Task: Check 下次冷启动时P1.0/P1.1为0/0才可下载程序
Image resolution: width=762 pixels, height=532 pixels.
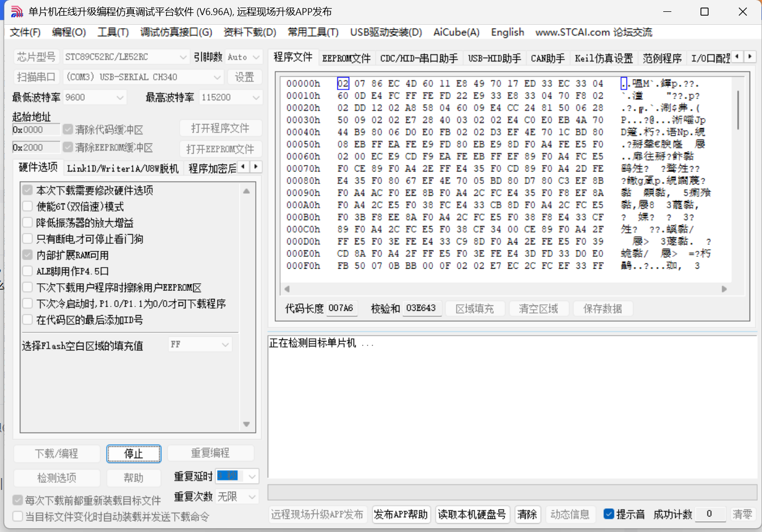Action: tap(28, 303)
